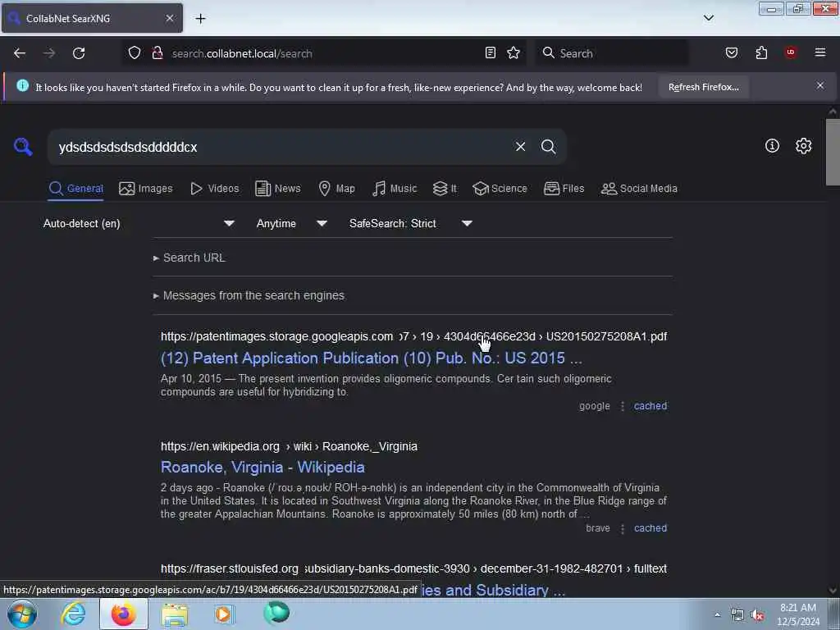
Task: Click the Firefox toolbar Search box
Action: point(614,53)
